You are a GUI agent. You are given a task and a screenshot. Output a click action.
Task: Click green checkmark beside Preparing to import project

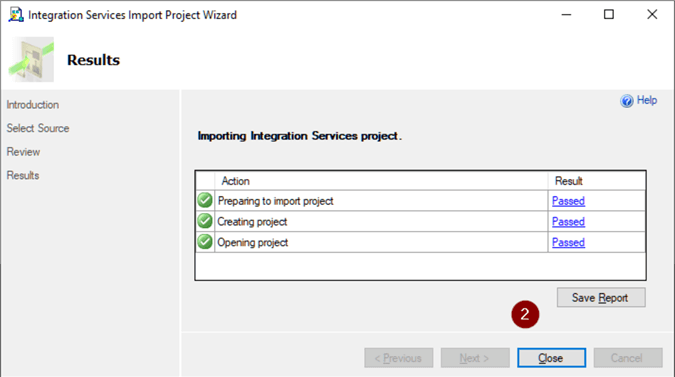click(205, 200)
